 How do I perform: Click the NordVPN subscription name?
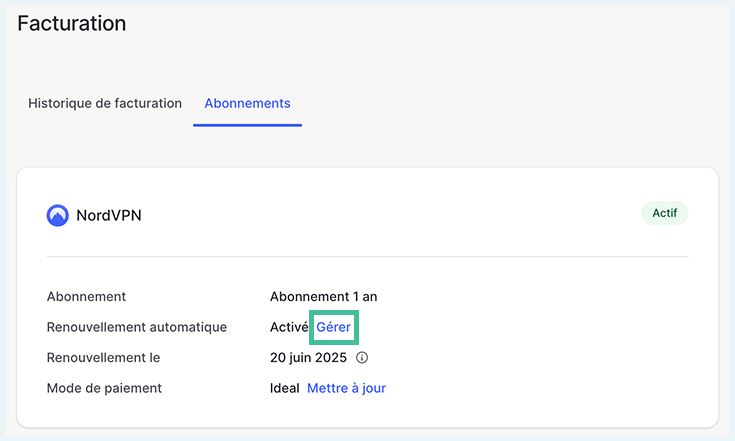[x=109, y=216]
